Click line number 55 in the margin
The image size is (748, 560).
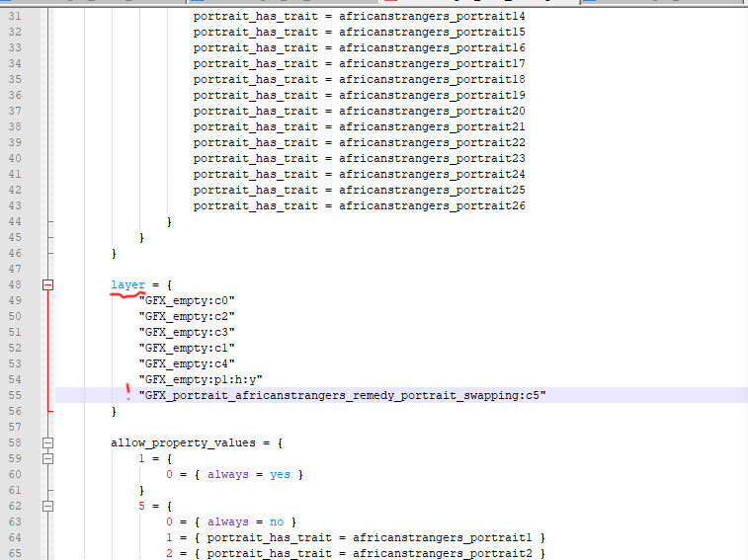(x=15, y=395)
